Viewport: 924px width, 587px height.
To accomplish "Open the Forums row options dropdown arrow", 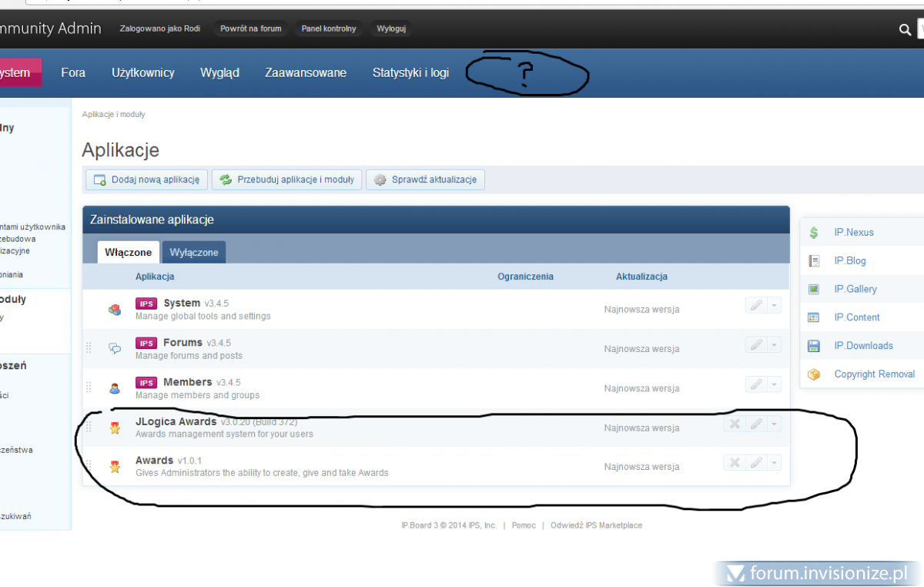I will [x=774, y=345].
